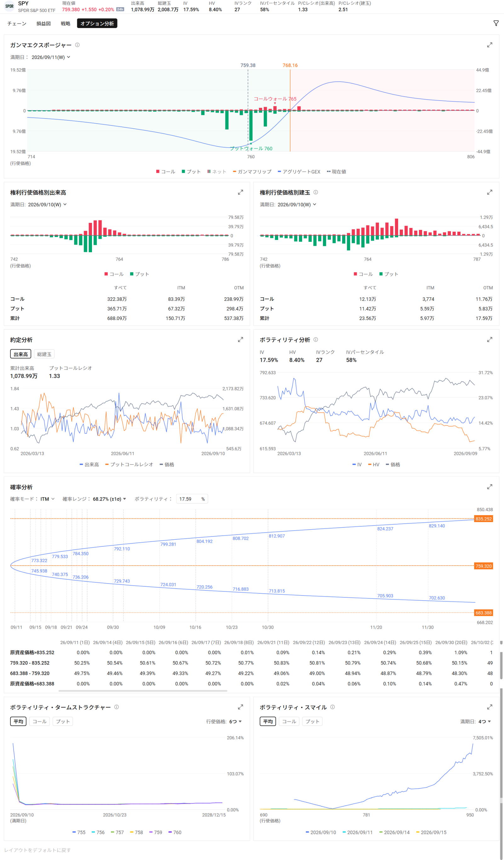Expand the 権利行使価格別建玉 chart
This screenshot has height=860, width=504.
489,193
